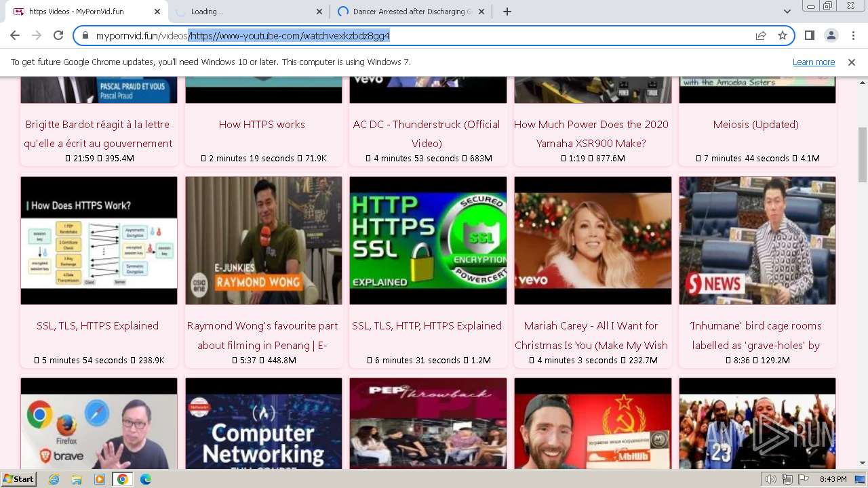868x488 pixels.
Task: Open the Raymond Wong E-Junkies thumbnail
Action: (x=264, y=241)
